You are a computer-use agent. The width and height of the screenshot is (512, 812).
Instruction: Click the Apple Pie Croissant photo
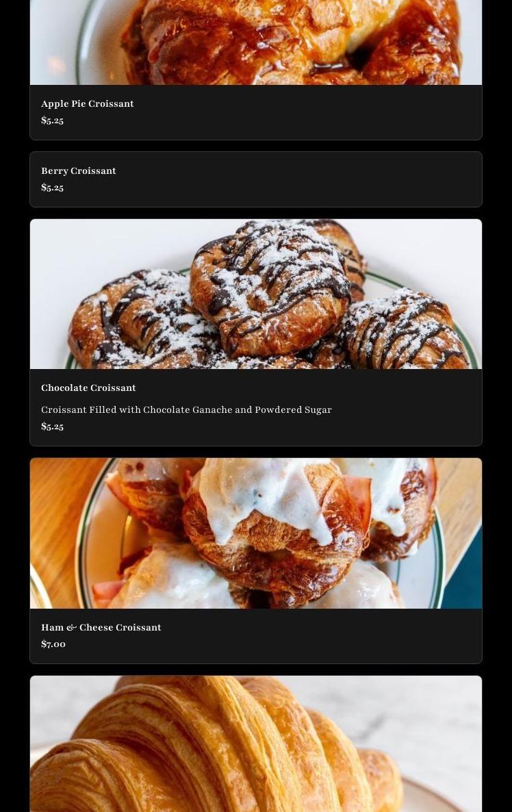[x=256, y=42]
